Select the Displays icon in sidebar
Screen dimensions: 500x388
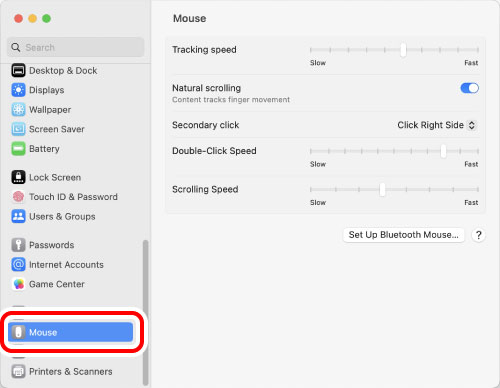click(18, 90)
